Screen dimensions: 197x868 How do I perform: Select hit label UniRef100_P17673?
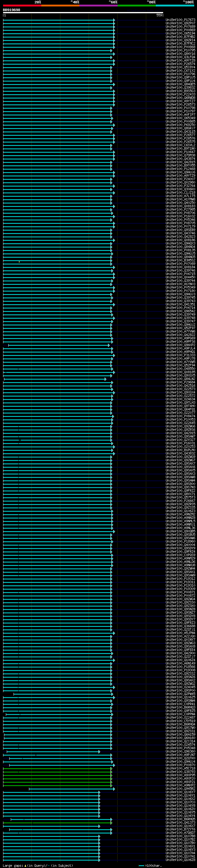(180, 20)
